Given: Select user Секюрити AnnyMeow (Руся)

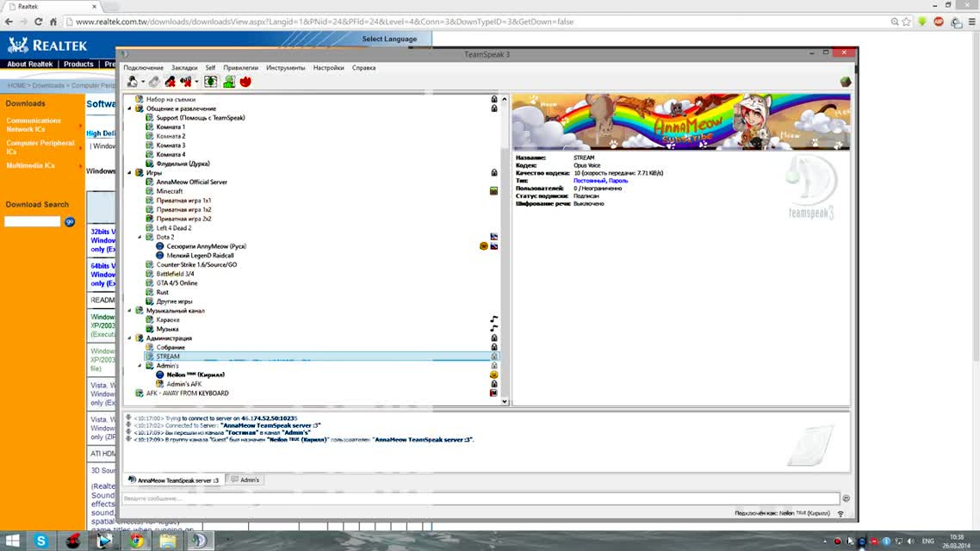Looking at the screenshot, I should (x=207, y=246).
